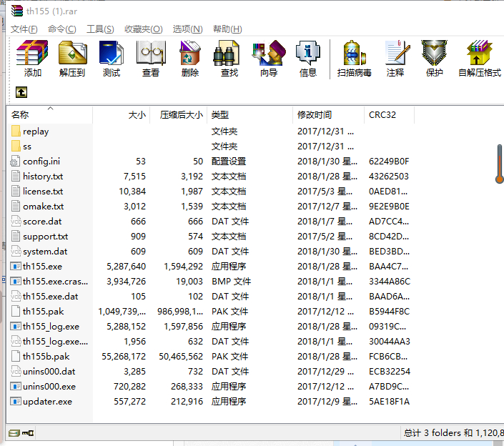This screenshot has width=504, height=446.
Task: Click CRC32 value 62249B0F
Action: (389, 162)
